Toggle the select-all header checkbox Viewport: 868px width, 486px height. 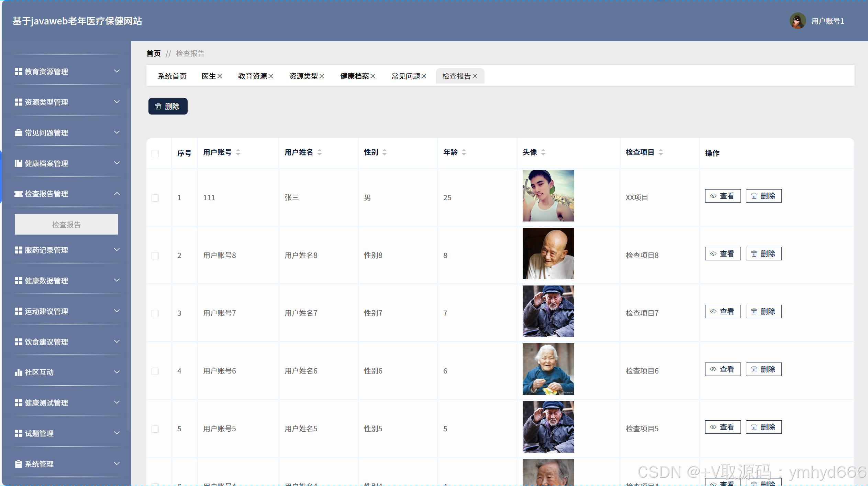155,153
